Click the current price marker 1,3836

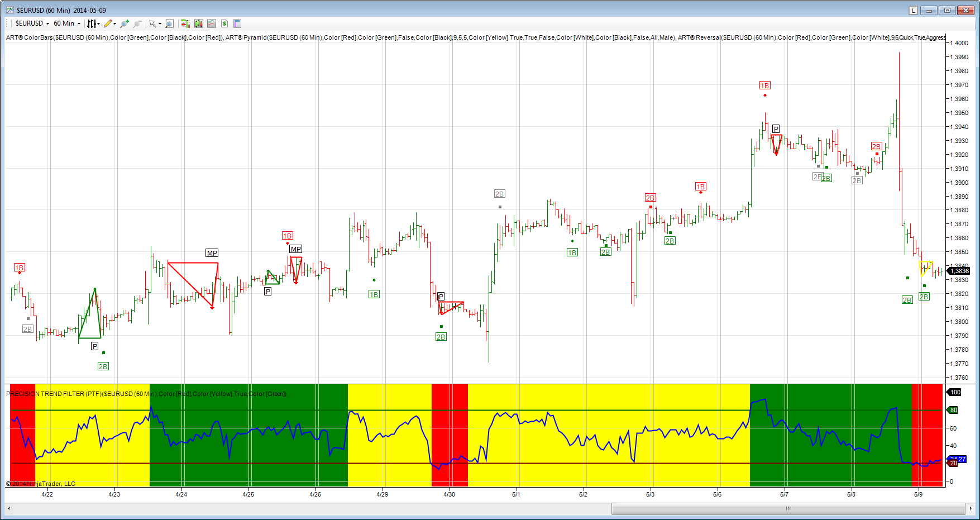click(960, 271)
